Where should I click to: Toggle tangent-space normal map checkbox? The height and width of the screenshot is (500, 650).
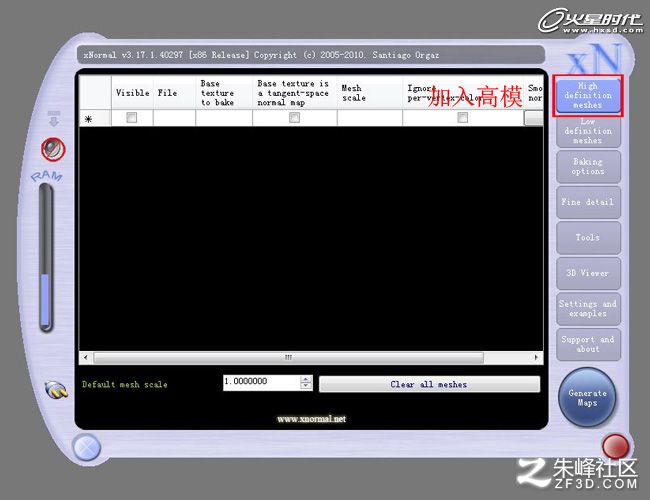[x=294, y=118]
